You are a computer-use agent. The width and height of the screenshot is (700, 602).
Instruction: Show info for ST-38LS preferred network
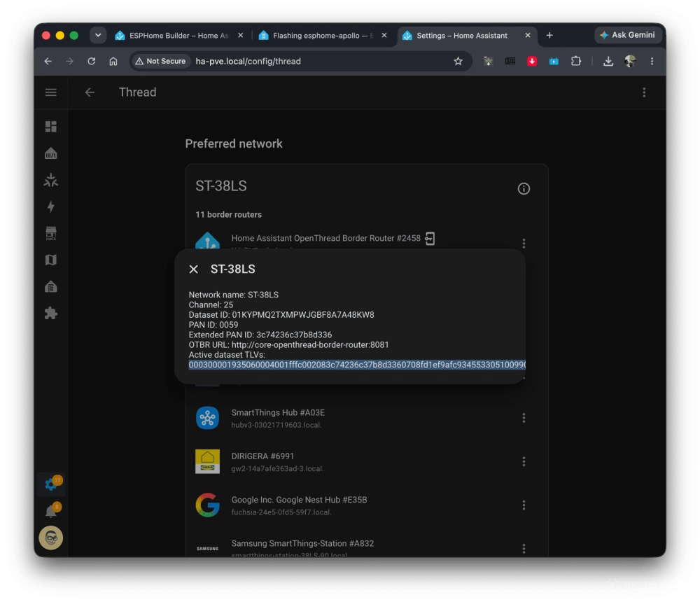524,188
